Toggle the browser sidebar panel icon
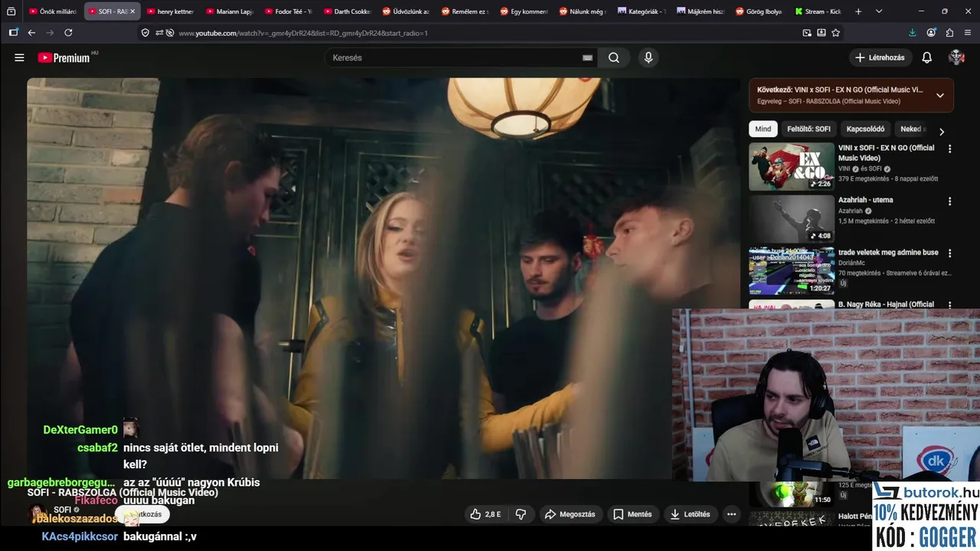Viewport: 980px width, 551px height. 13,33
